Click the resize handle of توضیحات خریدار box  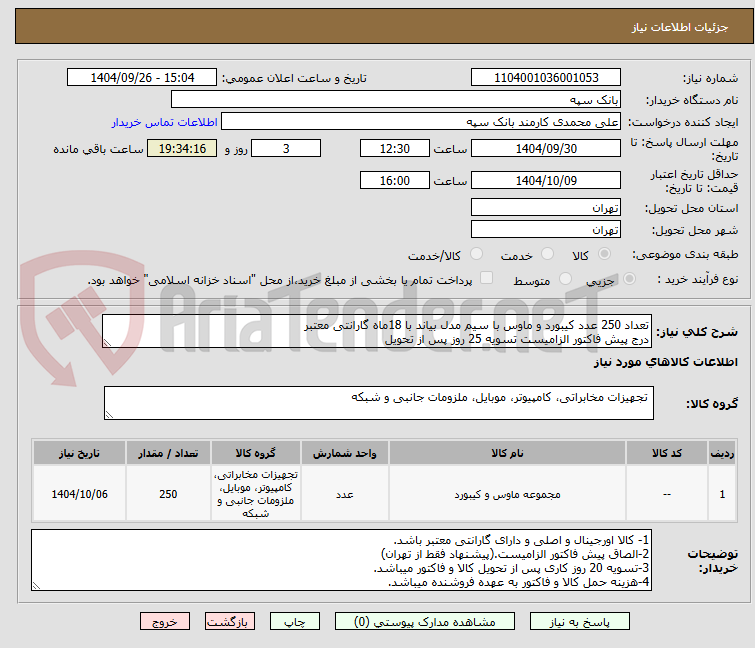coord(36,586)
